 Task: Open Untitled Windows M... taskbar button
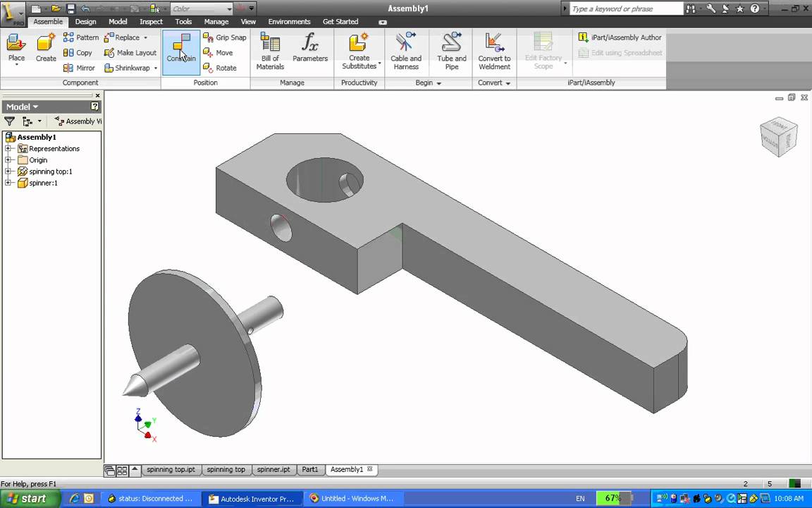point(352,499)
